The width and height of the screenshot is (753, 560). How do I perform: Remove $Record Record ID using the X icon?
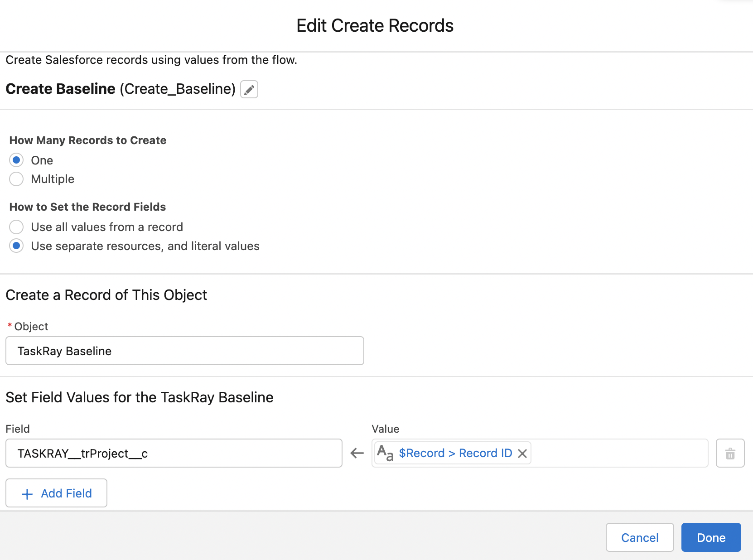523,453
